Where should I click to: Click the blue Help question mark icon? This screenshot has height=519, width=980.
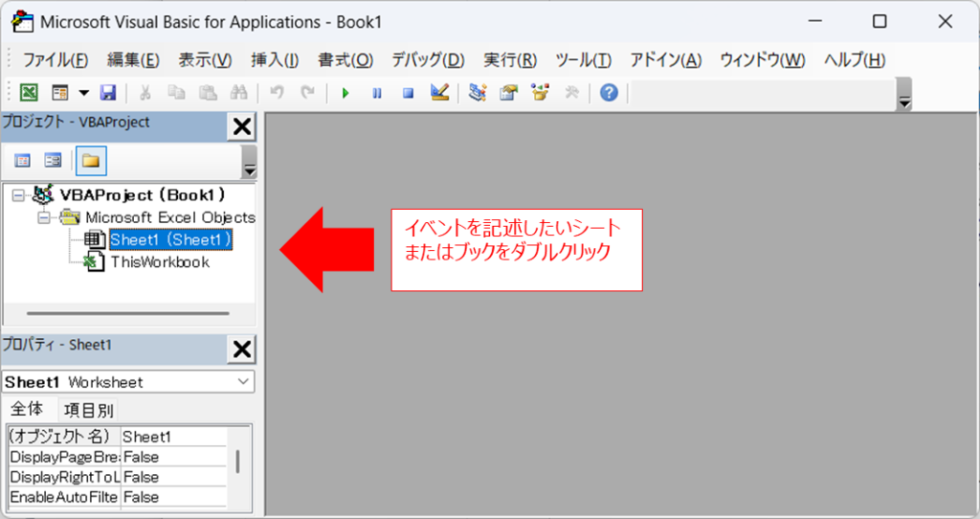pyautogui.click(x=609, y=93)
